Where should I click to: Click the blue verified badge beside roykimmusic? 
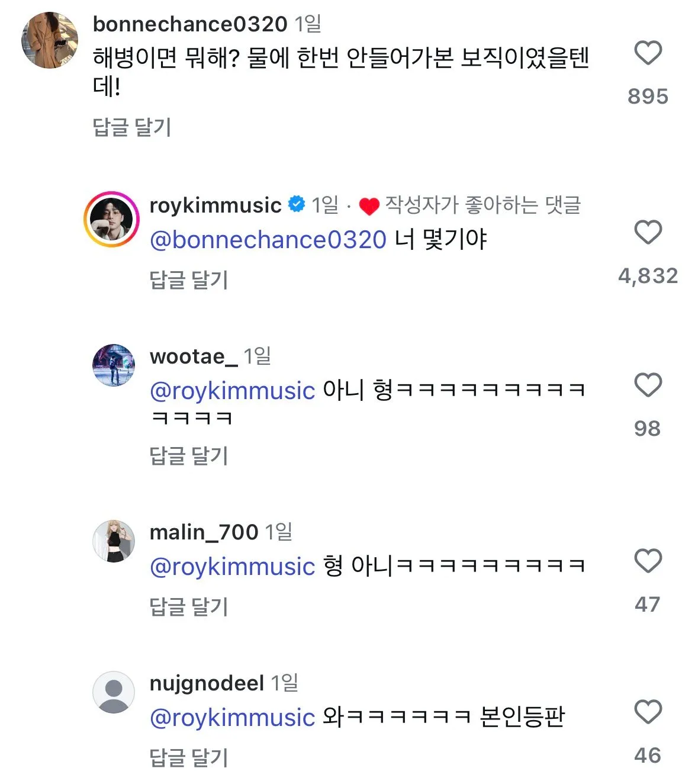(297, 205)
